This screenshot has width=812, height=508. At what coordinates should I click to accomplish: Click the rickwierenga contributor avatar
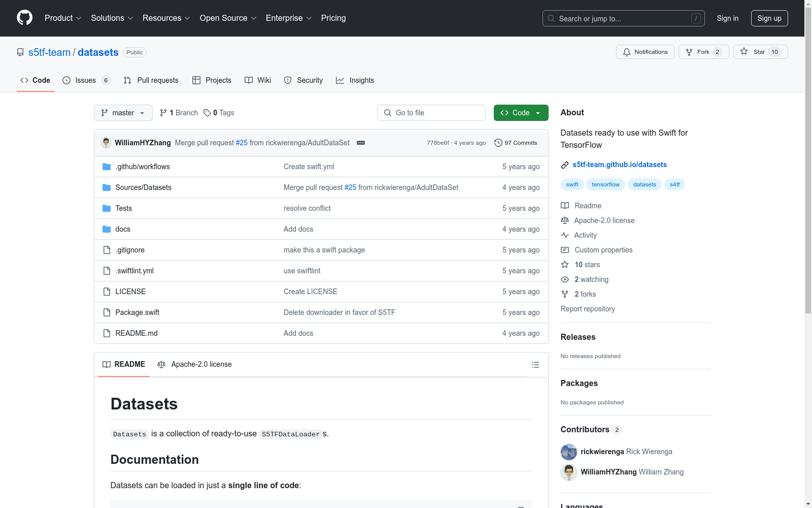coord(569,452)
